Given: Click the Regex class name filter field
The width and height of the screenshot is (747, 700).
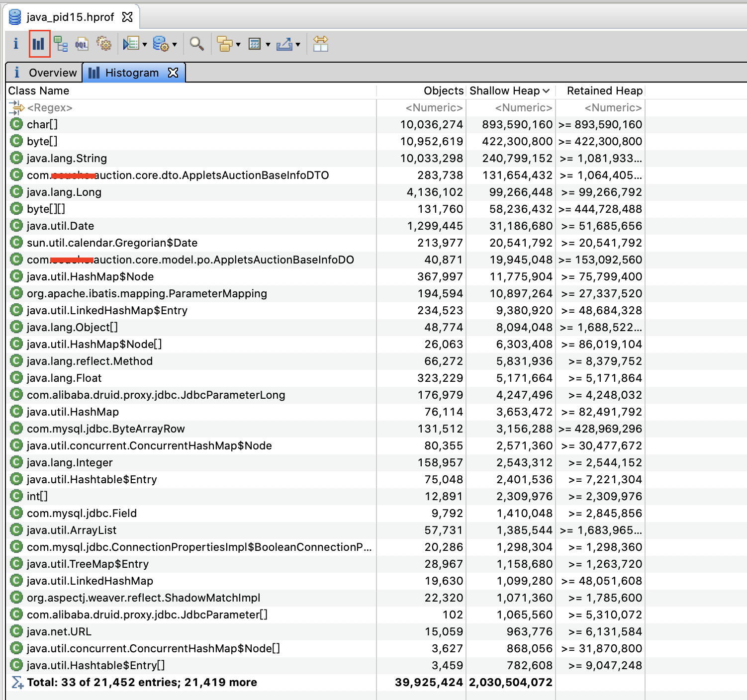Looking at the screenshot, I should click(191, 107).
